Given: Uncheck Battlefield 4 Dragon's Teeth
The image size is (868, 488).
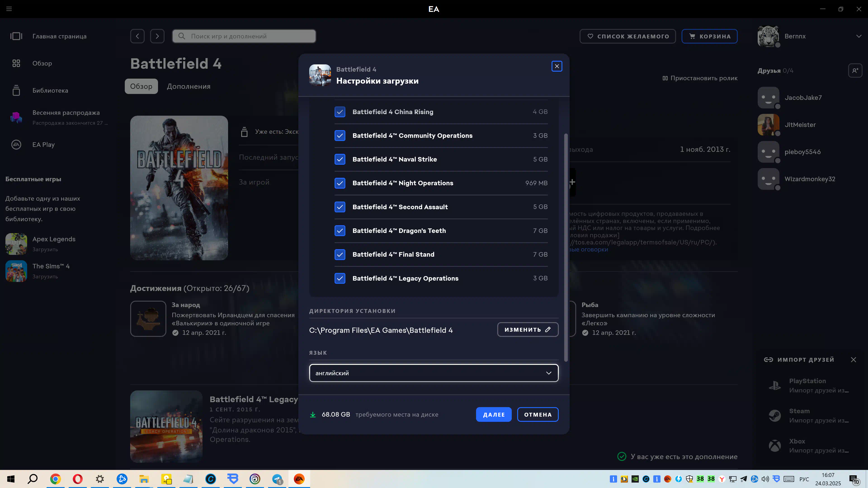Looking at the screenshot, I should coord(340,231).
